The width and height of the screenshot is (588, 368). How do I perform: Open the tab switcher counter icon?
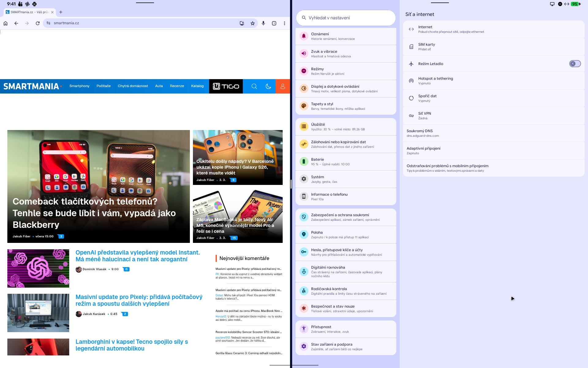point(274,23)
